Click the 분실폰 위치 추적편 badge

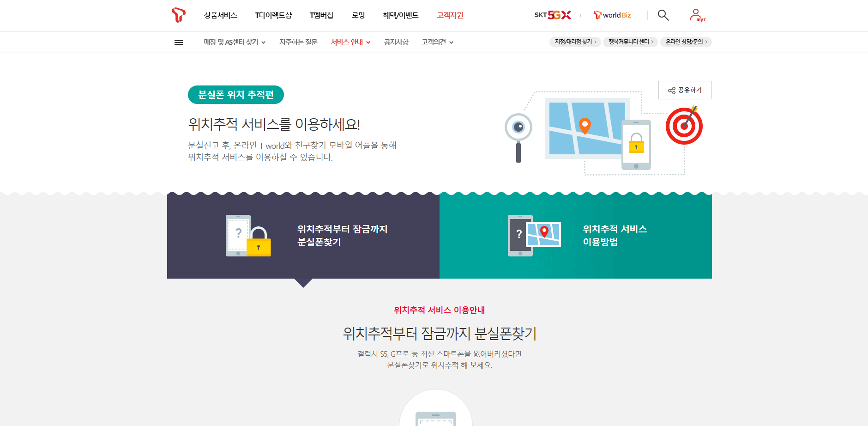[236, 95]
